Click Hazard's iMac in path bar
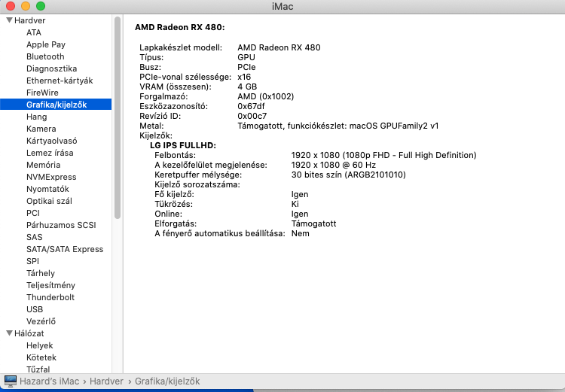The width and height of the screenshot is (565, 392). pyautogui.click(x=49, y=381)
